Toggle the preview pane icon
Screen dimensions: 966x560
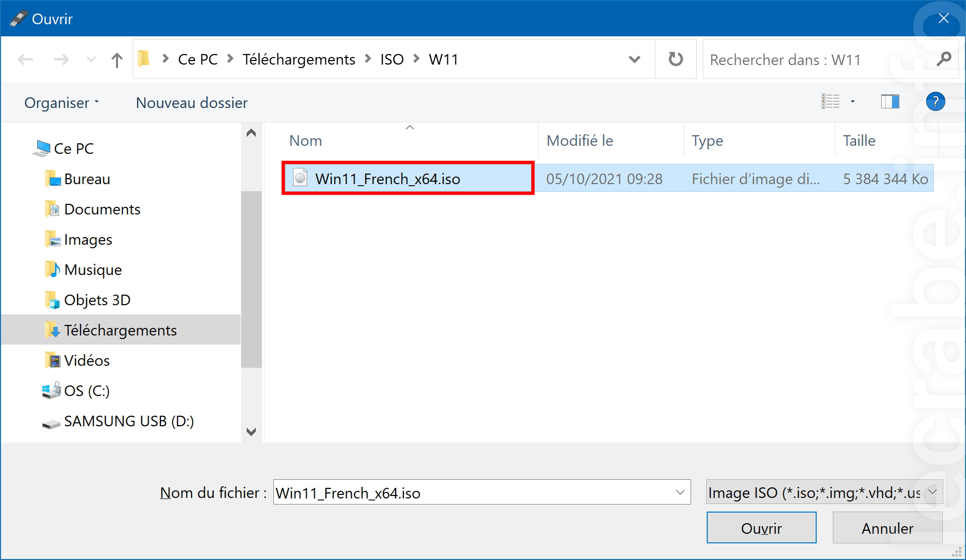(x=890, y=102)
